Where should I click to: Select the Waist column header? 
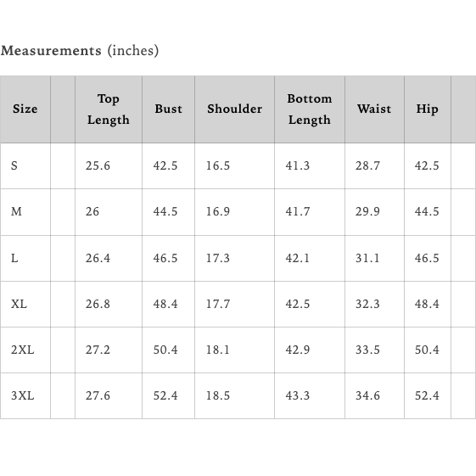pos(374,109)
